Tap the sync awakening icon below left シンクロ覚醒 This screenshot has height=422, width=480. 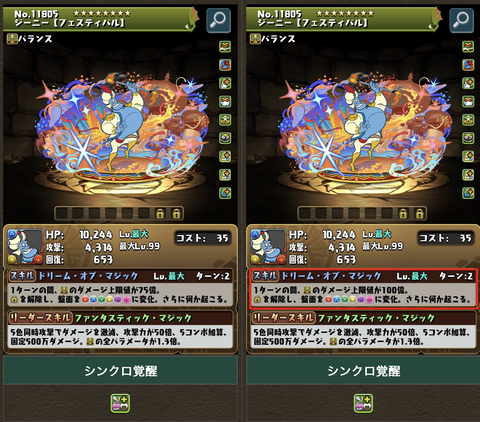pyautogui.click(x=120, y=403)
